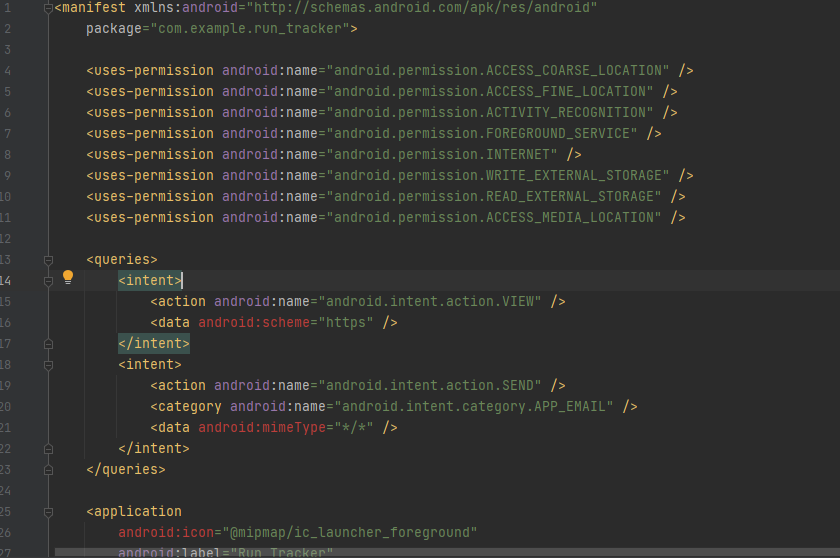Image resolution: width=840 pixels, height=558 pixels.
Task: Click the android:scheme attribute
Action: coord(254,322)
